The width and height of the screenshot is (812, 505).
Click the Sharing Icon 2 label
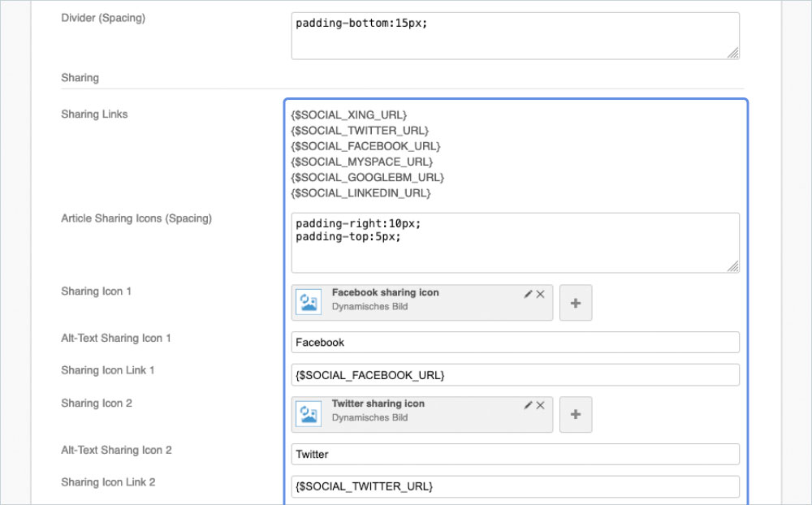point(97,403)
